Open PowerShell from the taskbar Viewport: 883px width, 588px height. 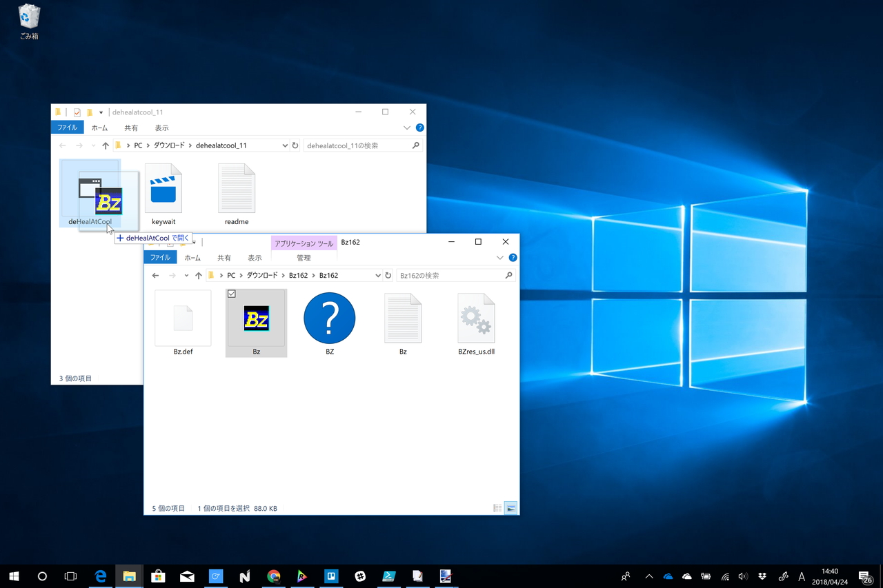(x=389, y=576)
